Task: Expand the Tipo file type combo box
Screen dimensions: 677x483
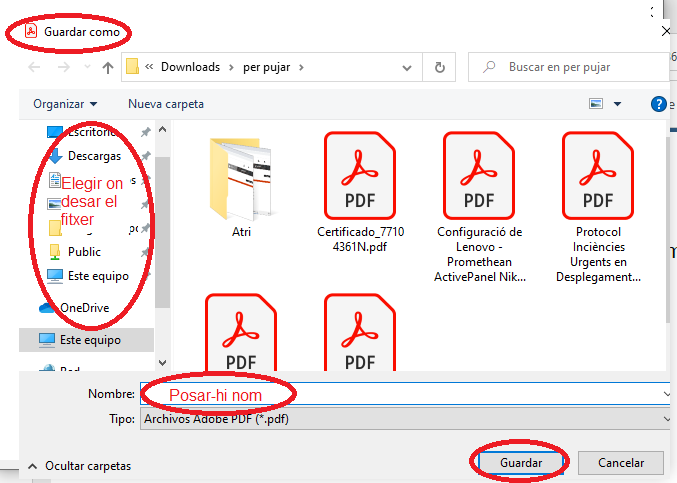Action: point(405,419)
